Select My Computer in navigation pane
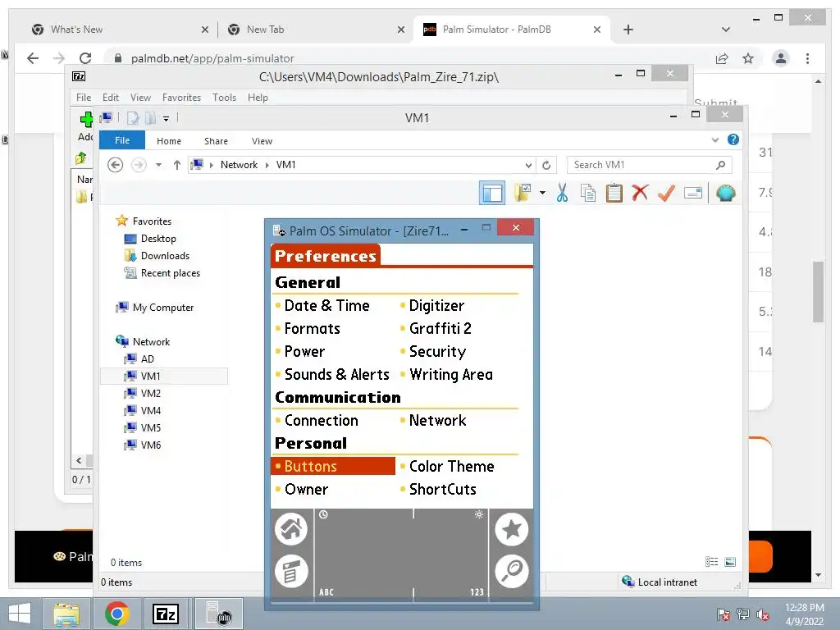The height and width of the screenshot is (630, 840). 163,307
